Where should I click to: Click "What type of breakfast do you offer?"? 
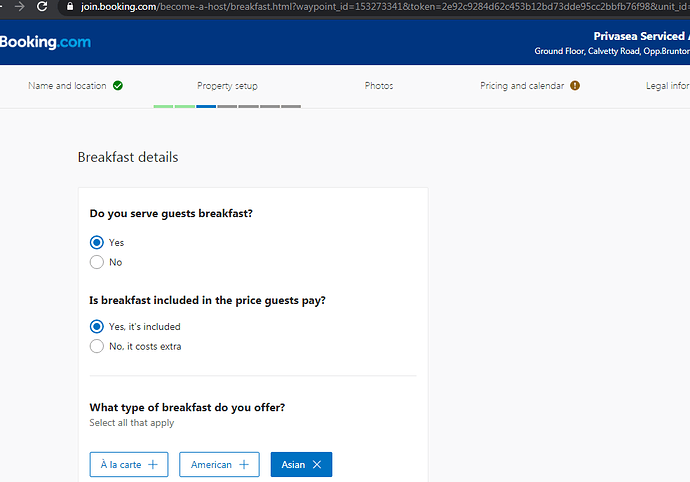tap(187, 408)
